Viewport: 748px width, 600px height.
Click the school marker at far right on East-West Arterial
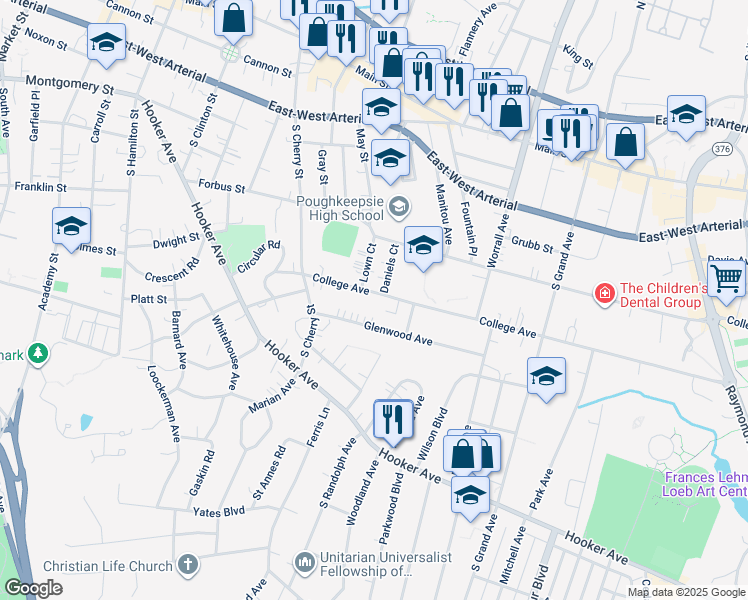tap(686, 116)
